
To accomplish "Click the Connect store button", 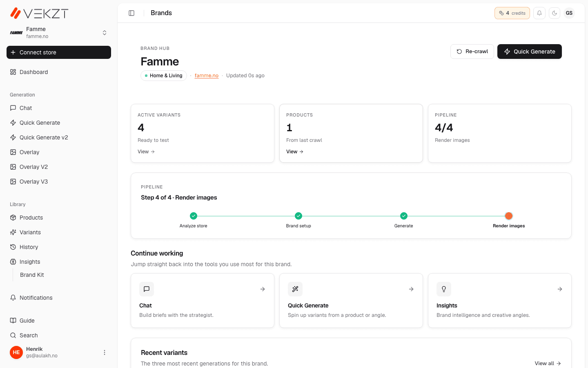I will (59, 52).
